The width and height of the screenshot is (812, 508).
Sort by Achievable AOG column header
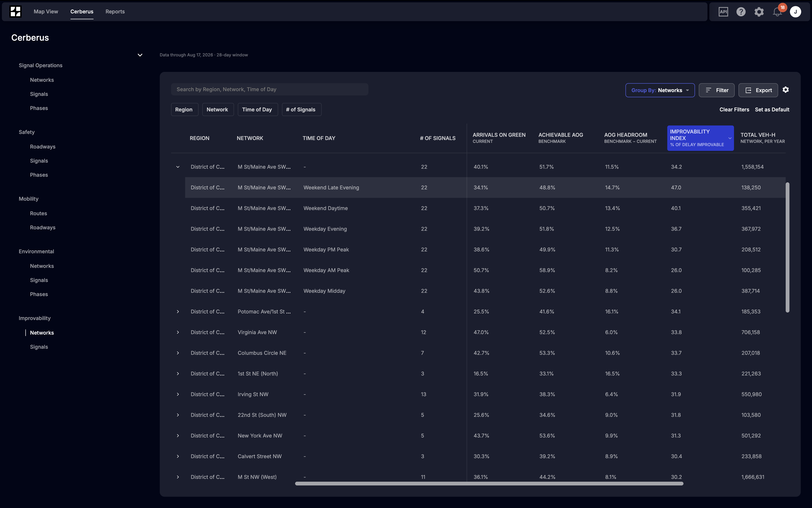click(x=560, y=138)
